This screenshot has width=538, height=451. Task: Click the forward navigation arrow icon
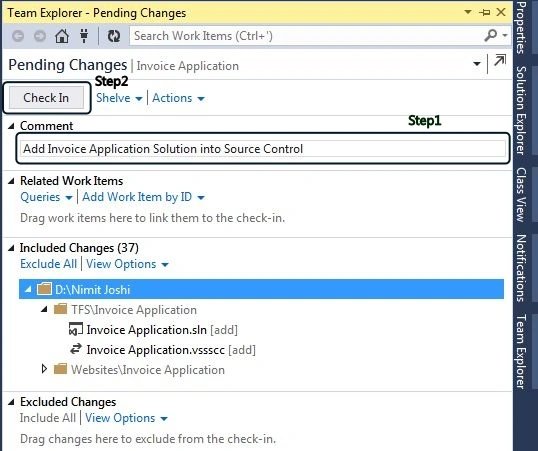pyautogui.click(x=40, y=36)
